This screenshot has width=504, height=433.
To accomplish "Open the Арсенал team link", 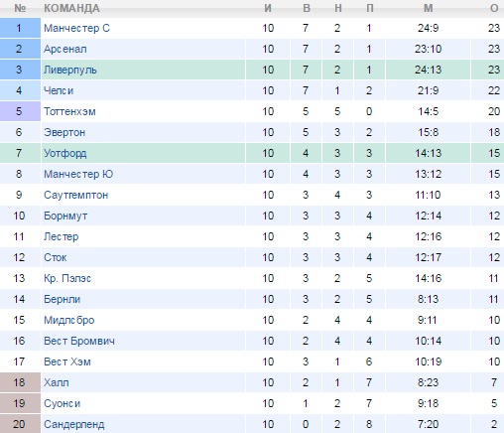I will click(x=65, y=49).
